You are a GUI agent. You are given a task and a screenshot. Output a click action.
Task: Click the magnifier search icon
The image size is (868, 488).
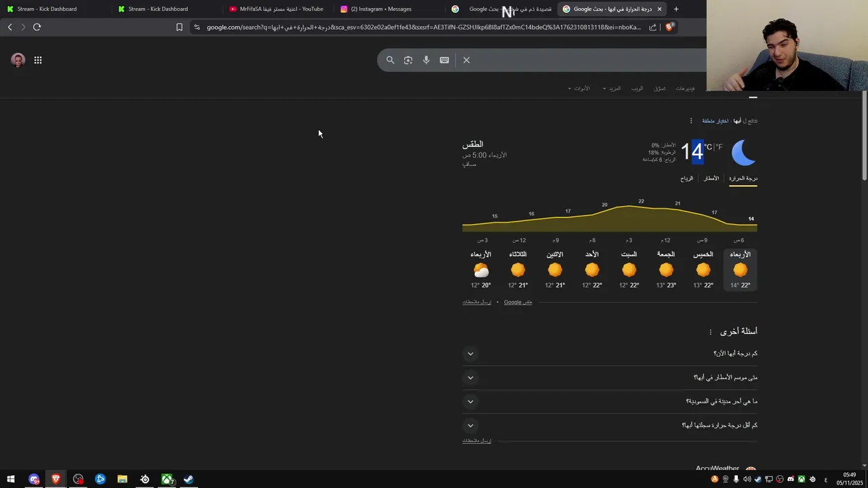pos(390,60)
